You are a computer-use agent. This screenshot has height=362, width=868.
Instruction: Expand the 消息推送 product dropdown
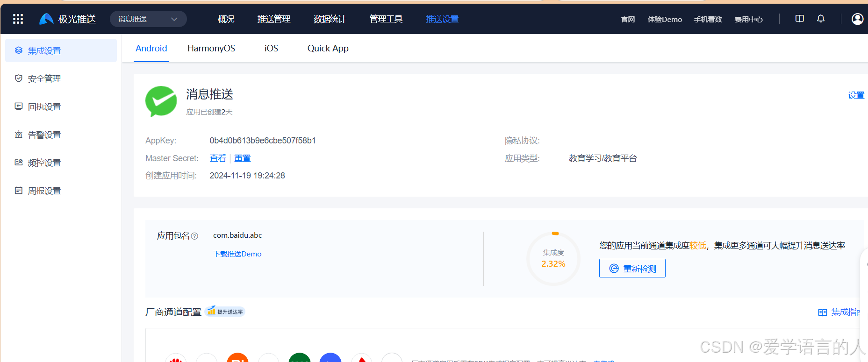[x=148, y=19]
